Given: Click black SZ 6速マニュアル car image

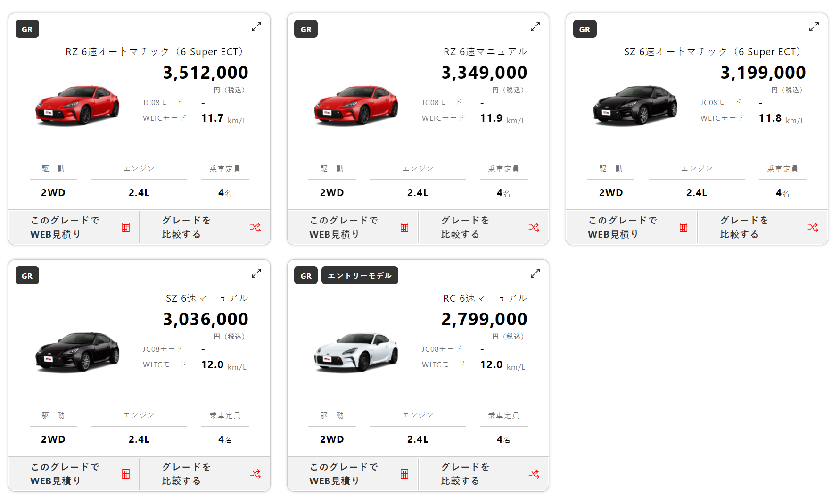Looking at the screenshot, I should tap(77, 352).
